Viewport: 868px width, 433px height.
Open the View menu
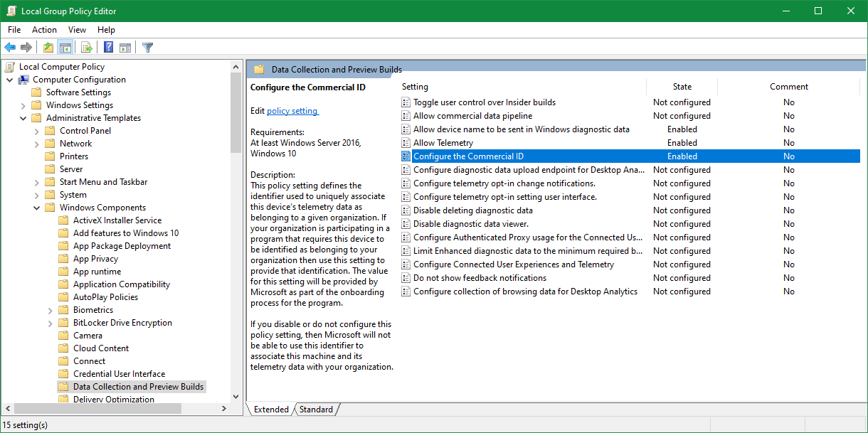click(x=77, y=30)
